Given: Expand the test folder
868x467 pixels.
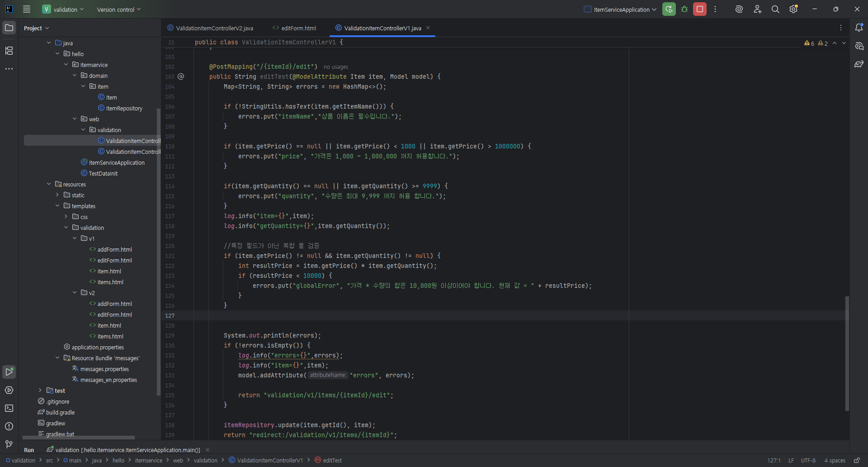Looking at the screenshot, I should tap(40, 391).
